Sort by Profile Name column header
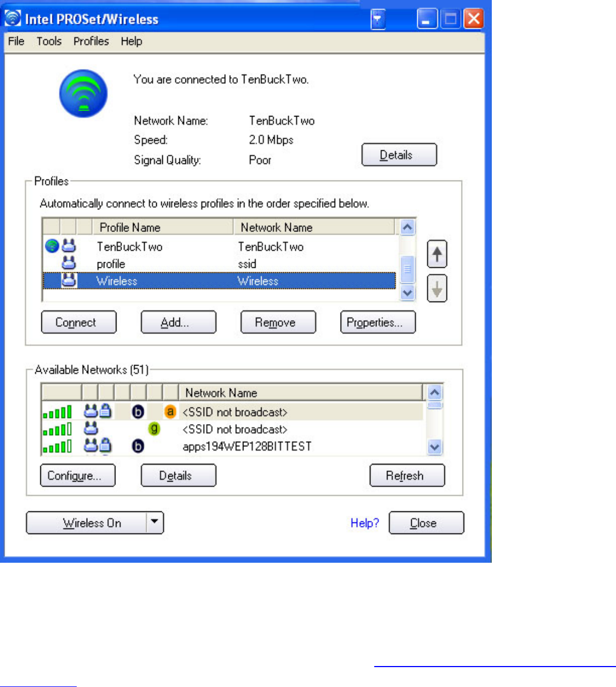Image resolution: width=616 pixels, height=687 pixels. click(163, 227)
